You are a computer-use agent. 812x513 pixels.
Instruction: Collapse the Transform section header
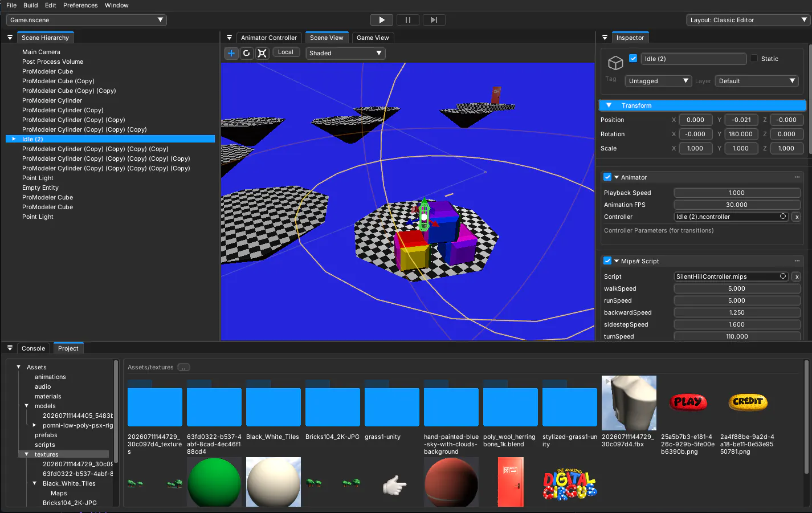pyautogui.click(x=702, y=105)
